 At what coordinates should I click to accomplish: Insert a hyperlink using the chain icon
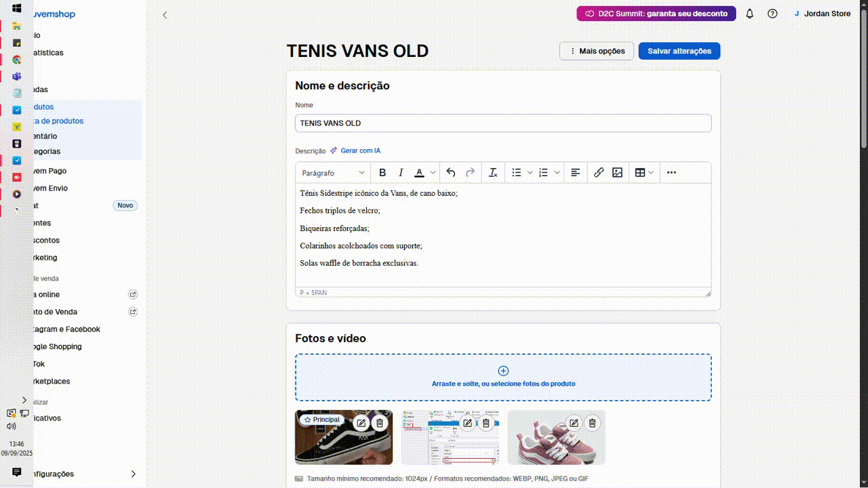click(599, 172)
